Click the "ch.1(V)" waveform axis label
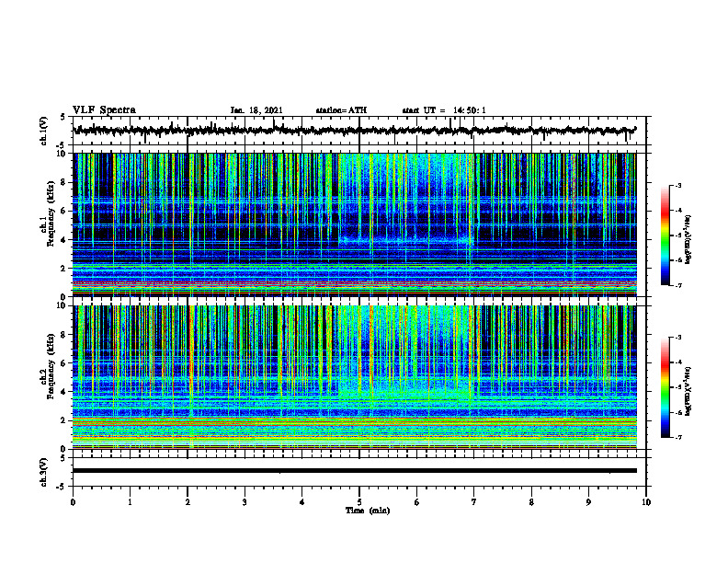Screen dimensions: 728x563 [x=43, y=131]
